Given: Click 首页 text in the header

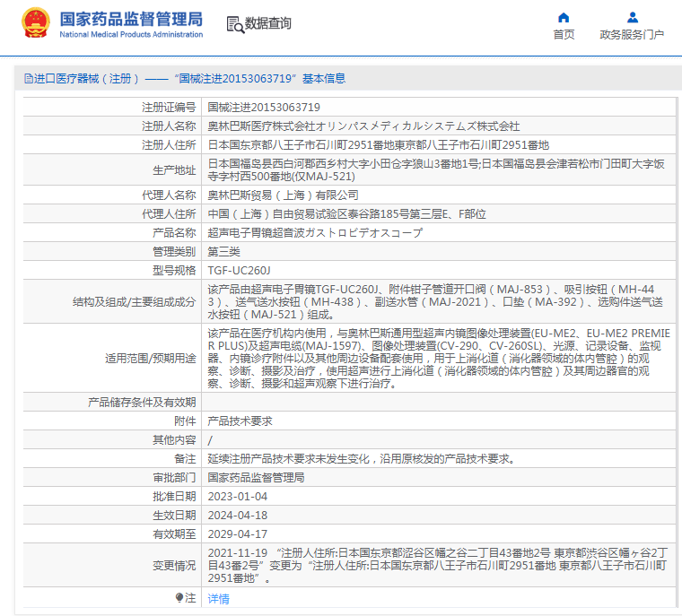Looking at the screenshot, I should coord(564,34).
